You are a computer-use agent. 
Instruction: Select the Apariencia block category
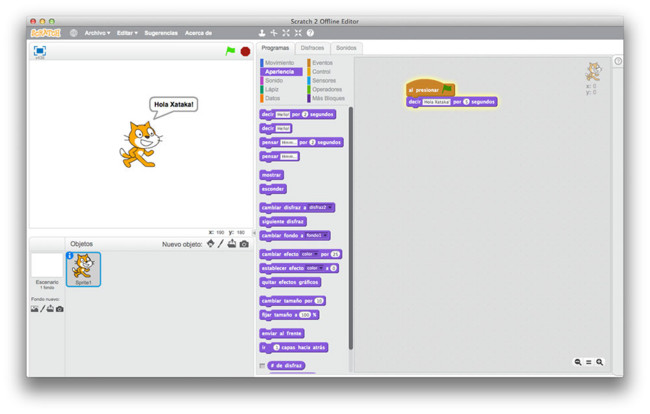279,72
